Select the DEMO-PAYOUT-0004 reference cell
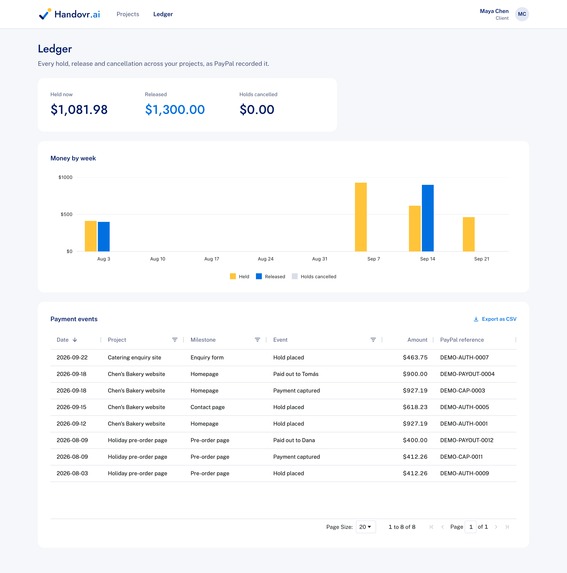 pos(467,374)
